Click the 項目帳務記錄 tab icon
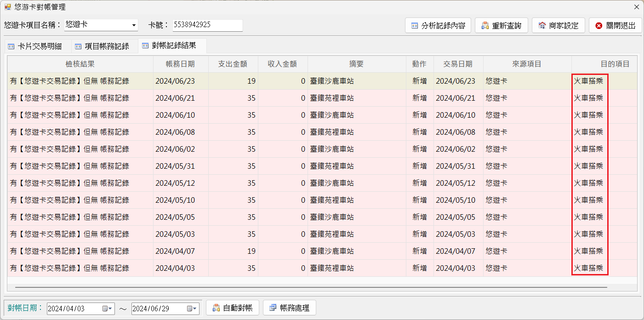This screenshot has height=320, width=644. [78, 46]
